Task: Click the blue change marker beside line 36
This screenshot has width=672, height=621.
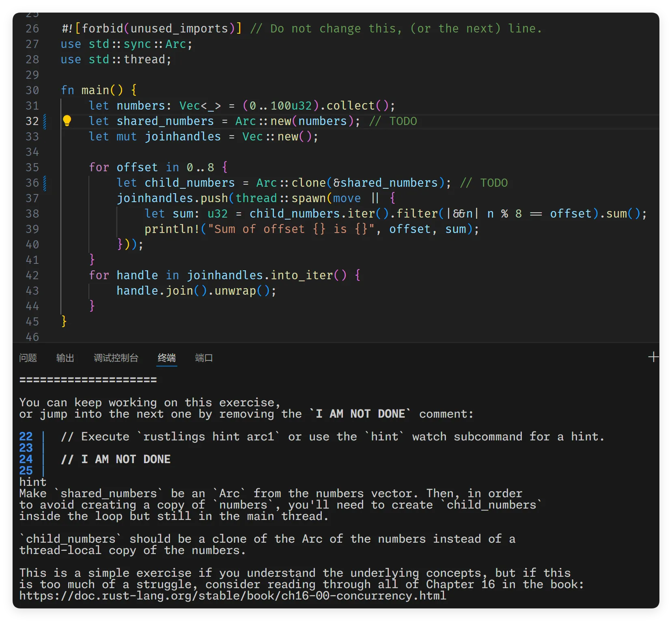Action: [45, 183]
